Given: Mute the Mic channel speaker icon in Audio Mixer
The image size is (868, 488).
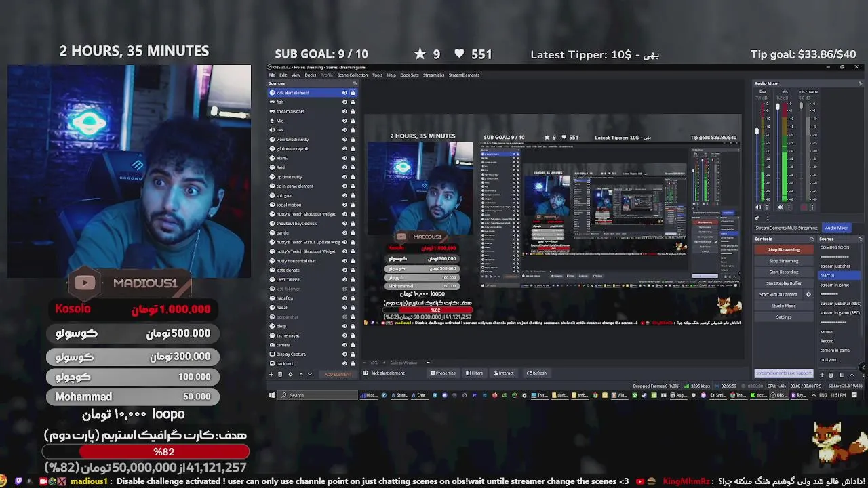Looking at the screenshot, I should click(781, 207).
